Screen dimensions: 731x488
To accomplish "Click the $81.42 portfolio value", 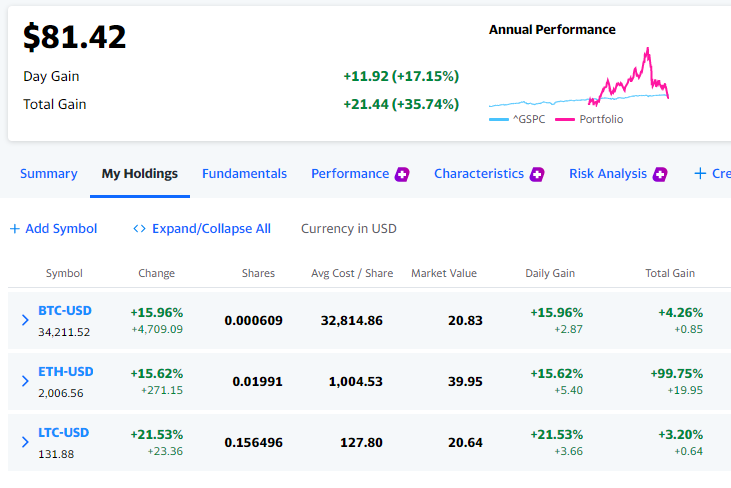I will 75,37.
